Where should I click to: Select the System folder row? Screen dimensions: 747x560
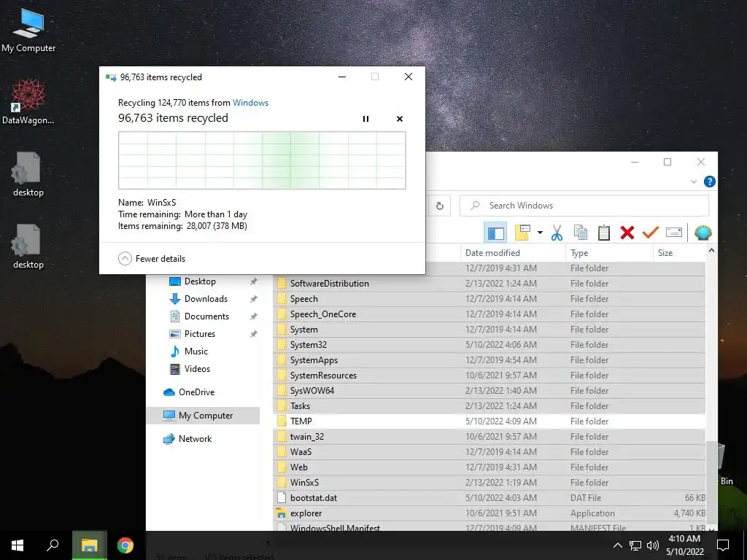click(490, 329)
